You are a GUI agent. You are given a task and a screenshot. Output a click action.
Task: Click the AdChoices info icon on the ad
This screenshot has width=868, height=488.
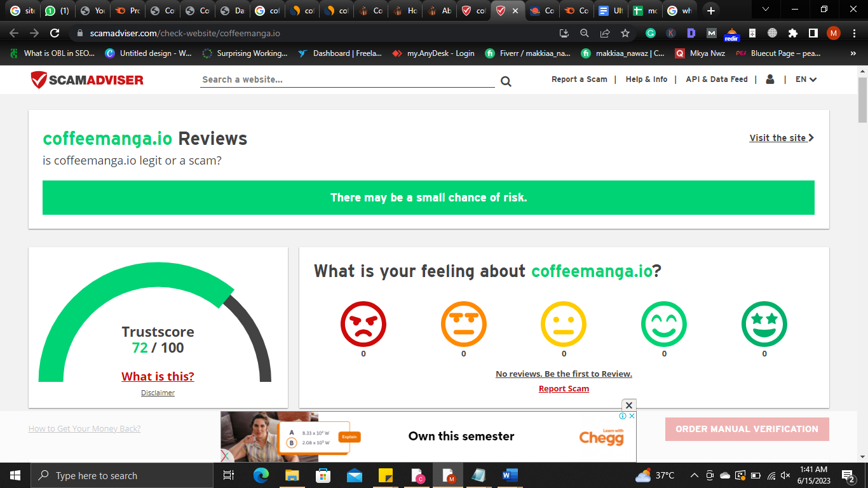click(623, 416)
